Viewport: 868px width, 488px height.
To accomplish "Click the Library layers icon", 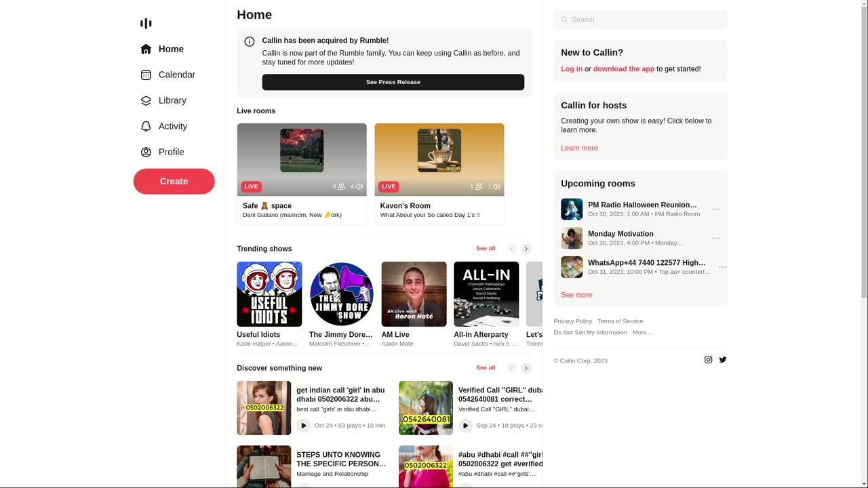I will (x=146, y=100).
